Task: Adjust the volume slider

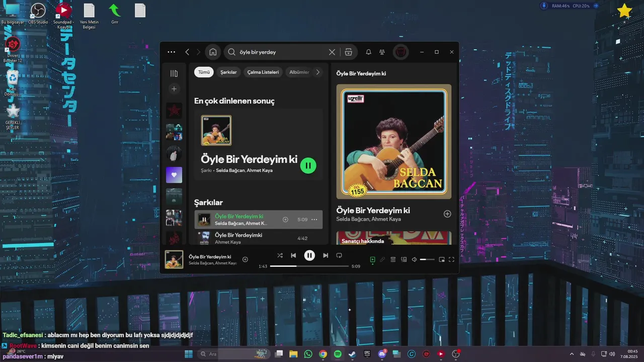Action: (x=427, y=259)
